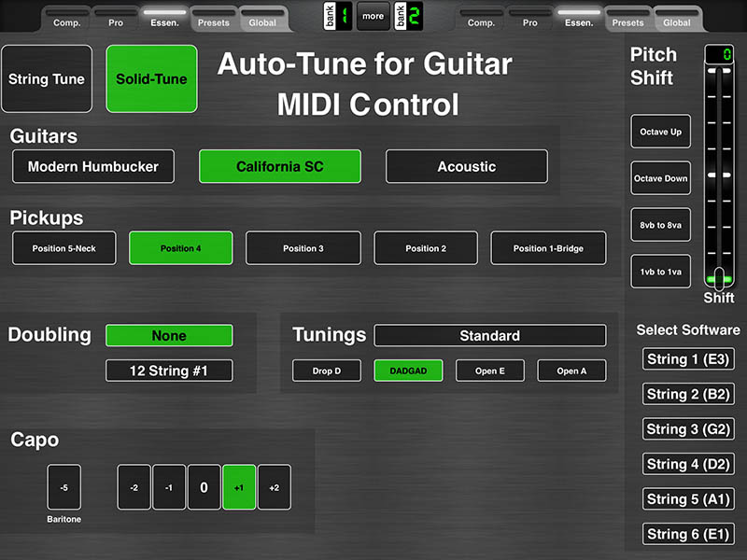Switch pickup to Position 3

tap(303, 248)
